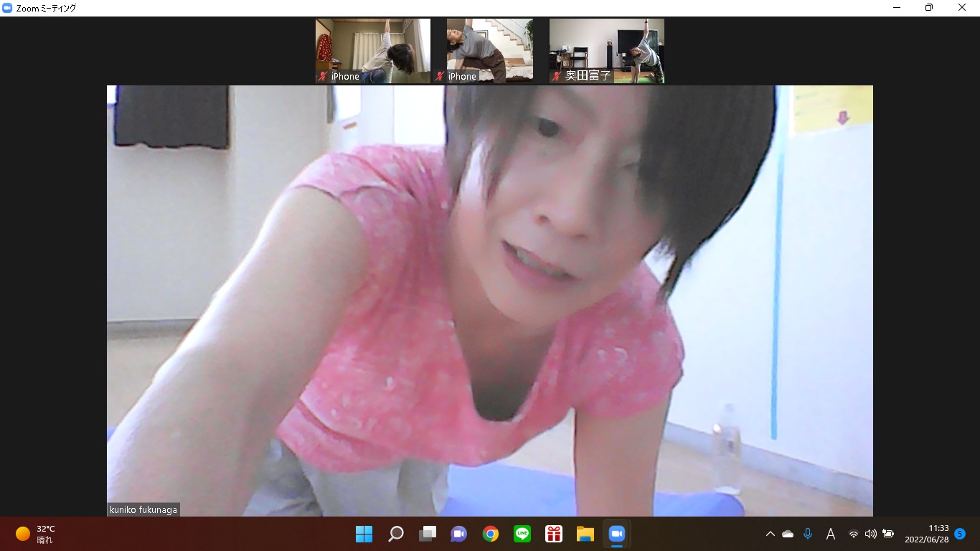Viewport: 980px width, 551px height.
Task: Show hidden tray icons chevron
Action: click(x=771, y=534)
